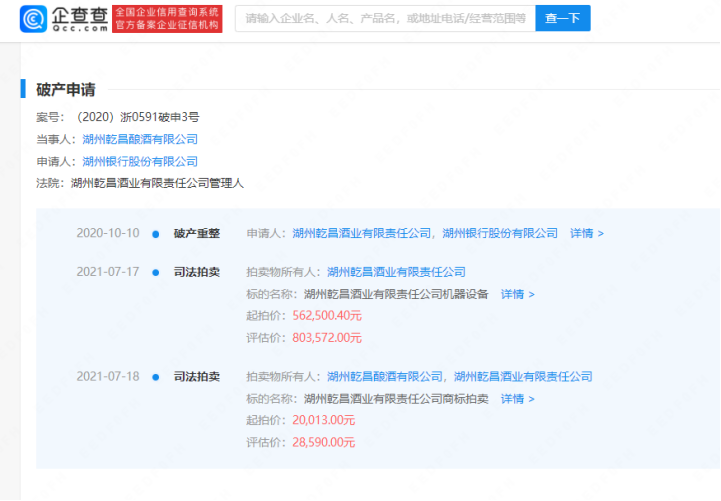Expand 详情 for the 商标拍卖 auction
Image resolution: width=721 pixels, height=501 pixels.
point(517,399)
